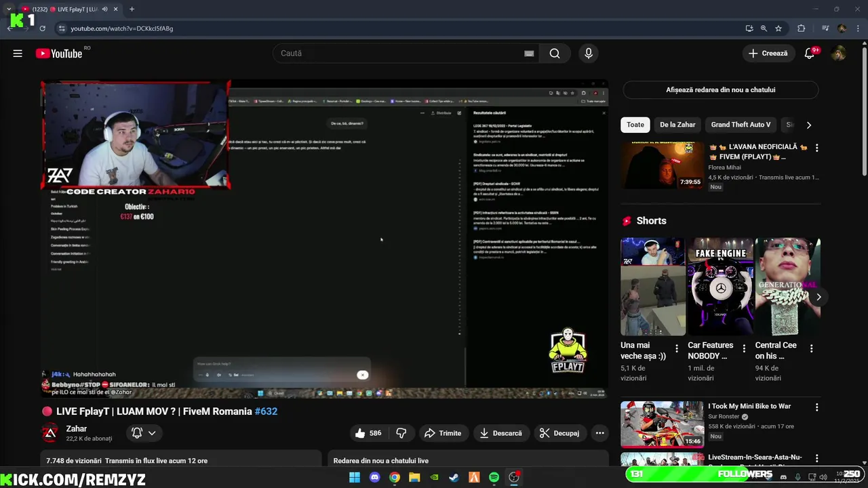This screenshot has width=868, height=488.
Task: Open Windows Start menu
Action: (355, 477)
